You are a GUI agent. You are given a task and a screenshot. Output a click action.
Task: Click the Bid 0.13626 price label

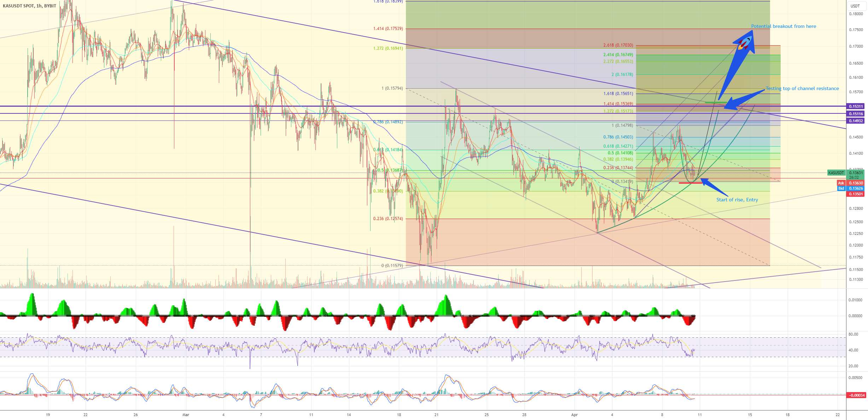pos(851,188)
